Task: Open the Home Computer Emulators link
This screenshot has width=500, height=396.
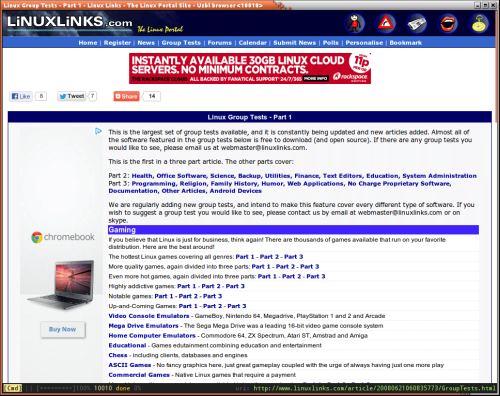Action: (152, 335)
